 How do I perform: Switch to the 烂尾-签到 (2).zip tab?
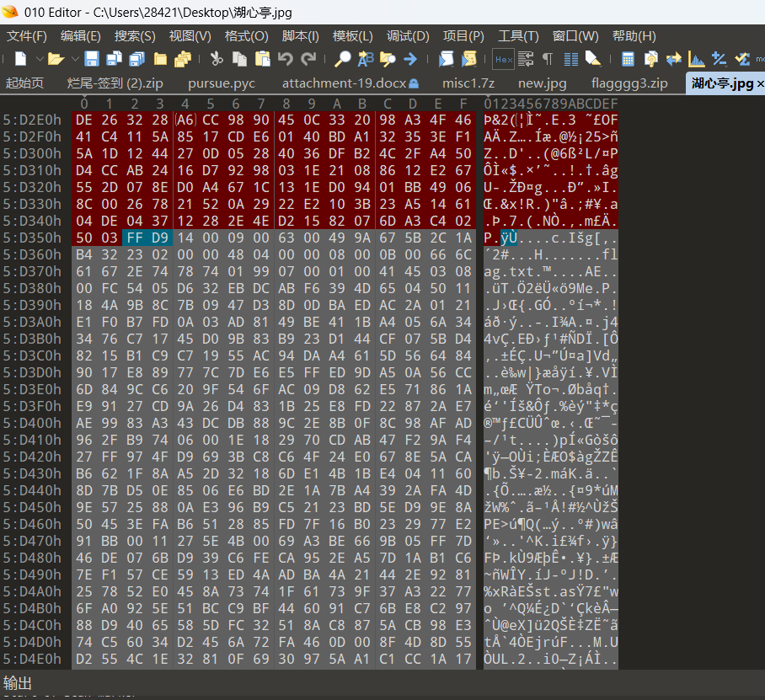tap(115, 83)
